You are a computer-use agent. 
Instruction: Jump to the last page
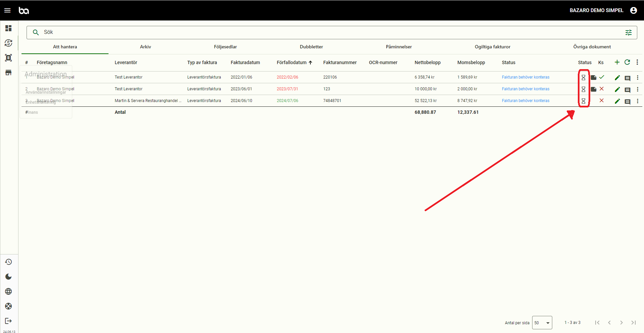[x=634, y=323]
